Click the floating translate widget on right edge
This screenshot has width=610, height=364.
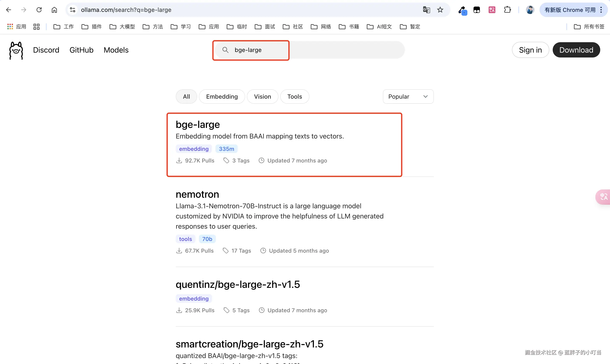click(604, 197)
